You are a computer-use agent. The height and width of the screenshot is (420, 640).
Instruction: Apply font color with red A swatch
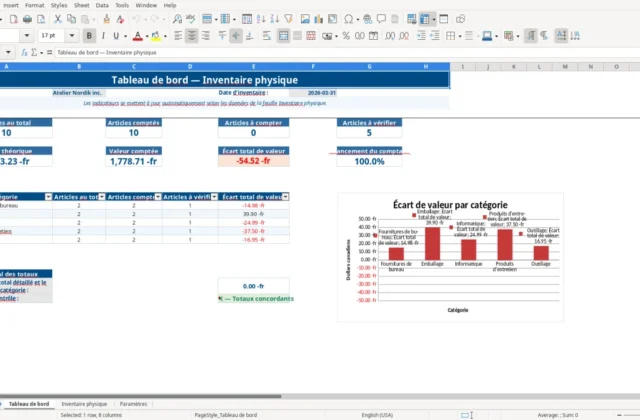[138, 36]
